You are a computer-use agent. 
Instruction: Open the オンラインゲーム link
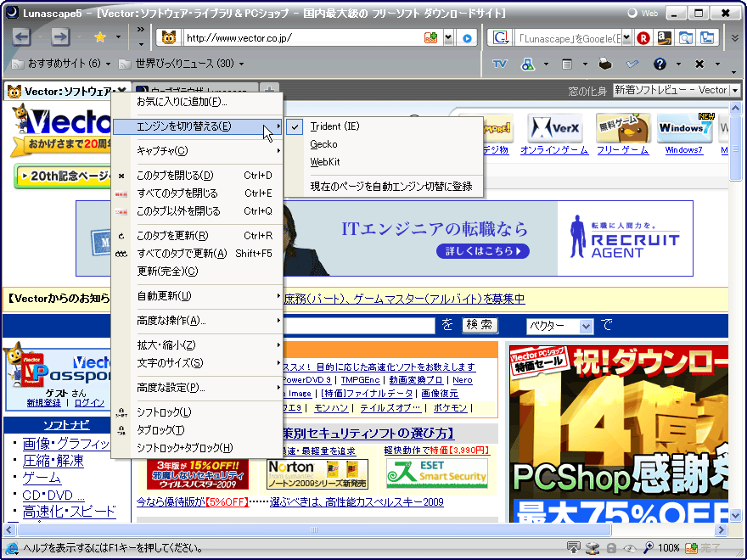point(554,150)
